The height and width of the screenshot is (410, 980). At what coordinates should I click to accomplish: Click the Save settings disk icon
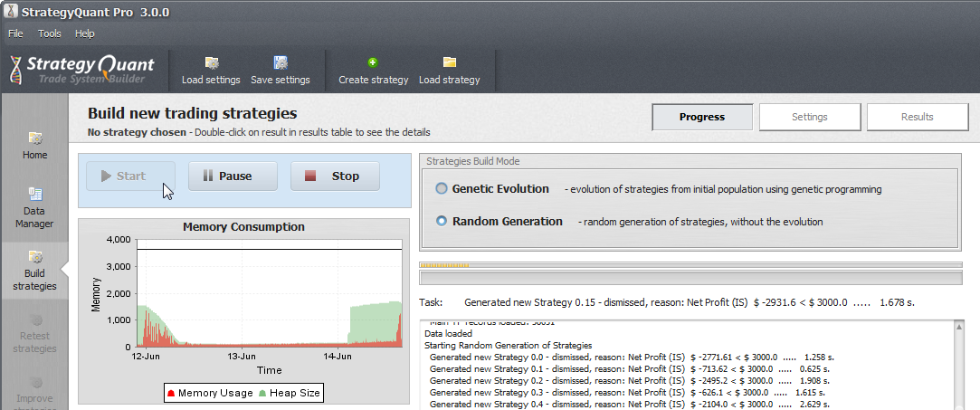[281, 63]
